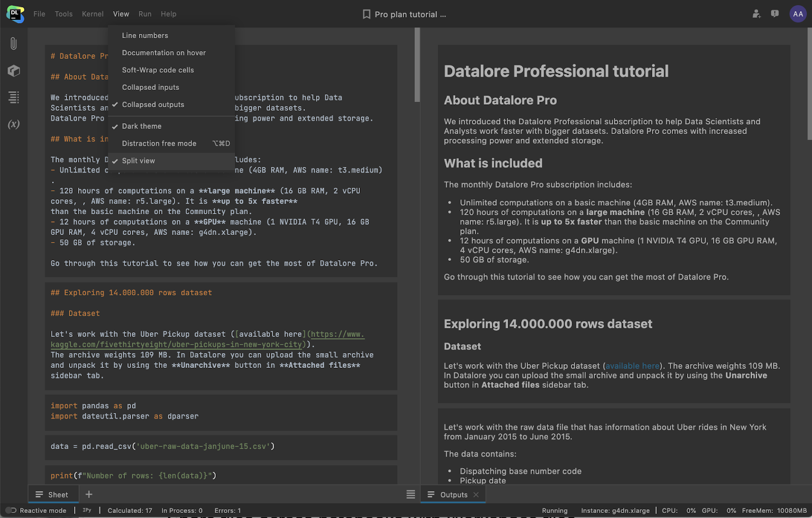Click the share notebook person icon
This screenshot has width=812, height=518.
[756, 14]
